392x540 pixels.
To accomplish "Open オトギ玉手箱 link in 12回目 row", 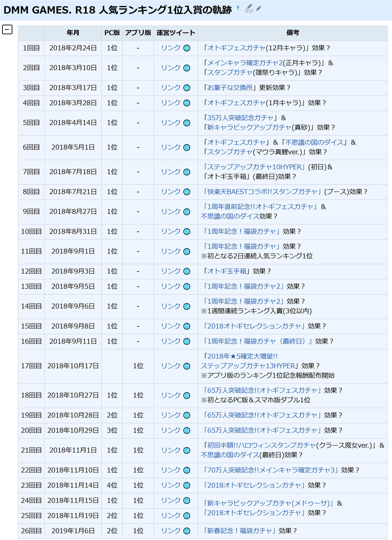I will pyautogui.click(x=227, y=271).
